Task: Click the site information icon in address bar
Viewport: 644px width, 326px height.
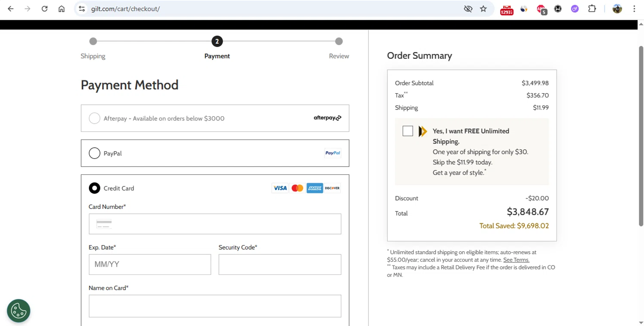Action: pyautogui.click(x=82, y=9)
